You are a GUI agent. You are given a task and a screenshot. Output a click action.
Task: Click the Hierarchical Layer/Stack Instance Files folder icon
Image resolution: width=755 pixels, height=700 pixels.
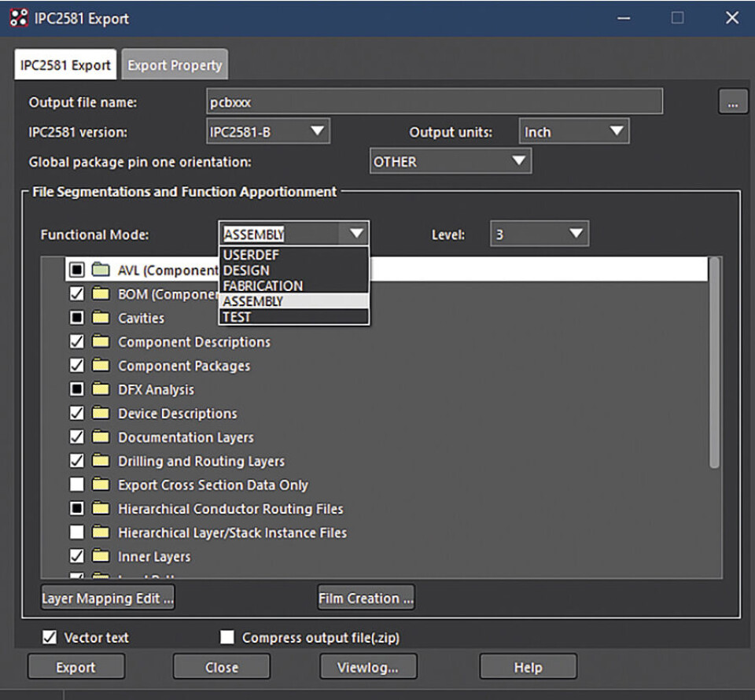(101, 532)
